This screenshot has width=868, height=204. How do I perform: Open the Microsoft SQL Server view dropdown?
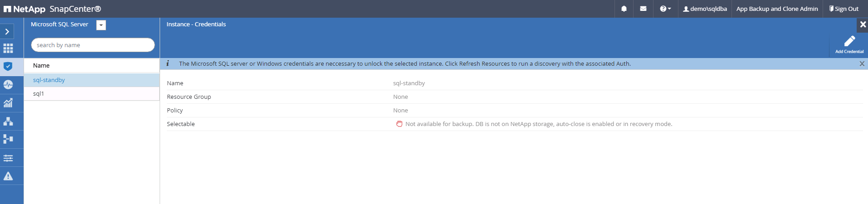pos(101,25)
